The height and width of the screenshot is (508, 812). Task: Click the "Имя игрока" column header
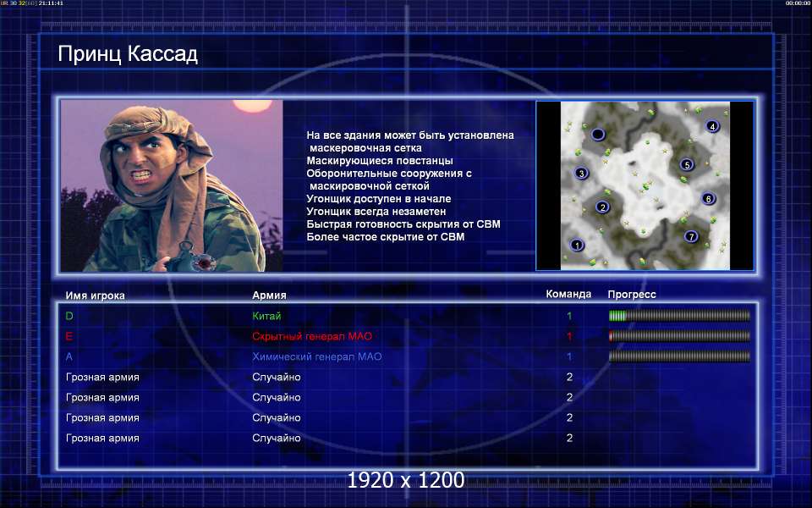95,295
